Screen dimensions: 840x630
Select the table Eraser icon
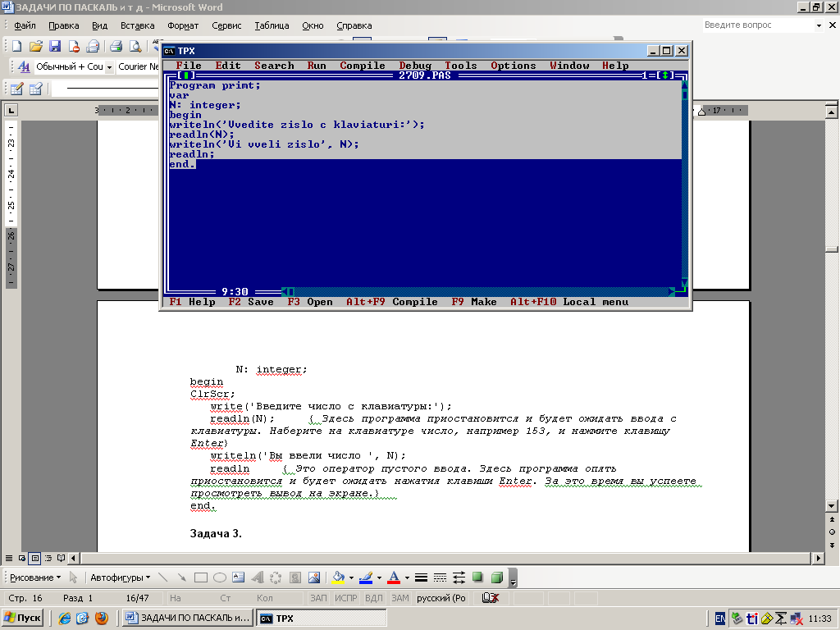pyautogui.click(x=35, y=89)
